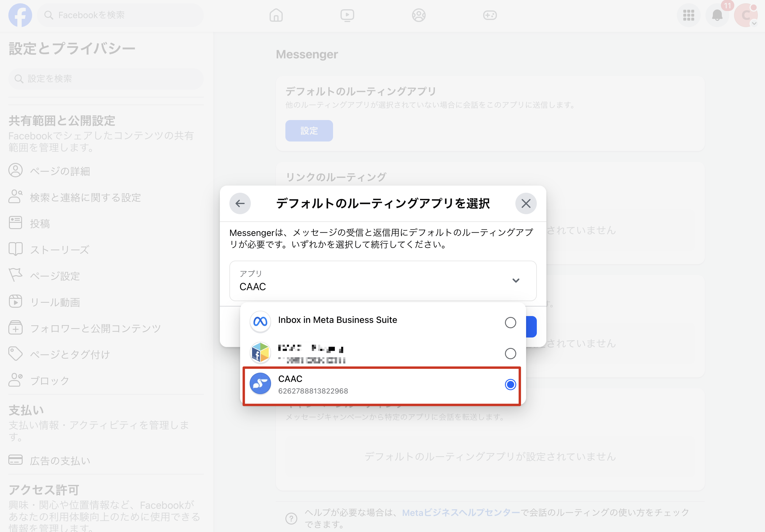Open 検索と連絡に関する設定 in the sidebar
Screen dimensions: 765x532
(x=106, y=197)
